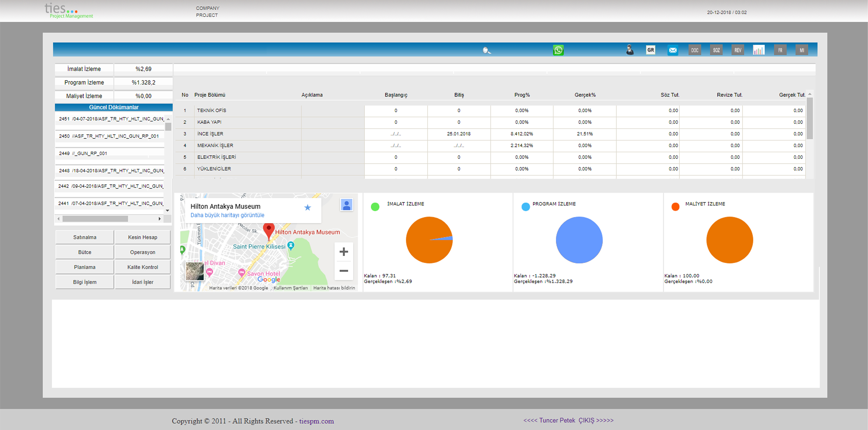Select MEKANİK İŞLER project section row
This screenshot has height=430, width=868.
[490, 145]
